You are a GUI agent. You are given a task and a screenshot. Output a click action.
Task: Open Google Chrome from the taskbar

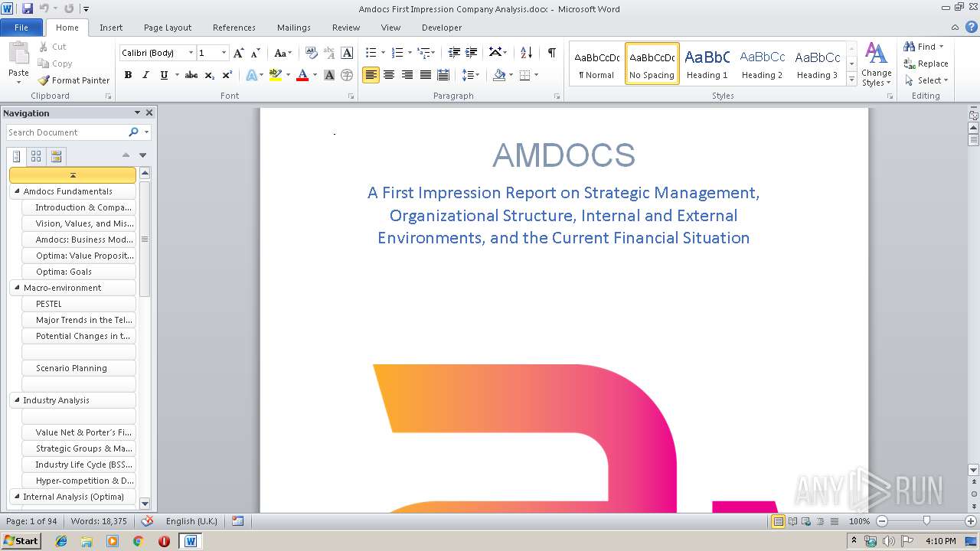click(x=138, y=541)
